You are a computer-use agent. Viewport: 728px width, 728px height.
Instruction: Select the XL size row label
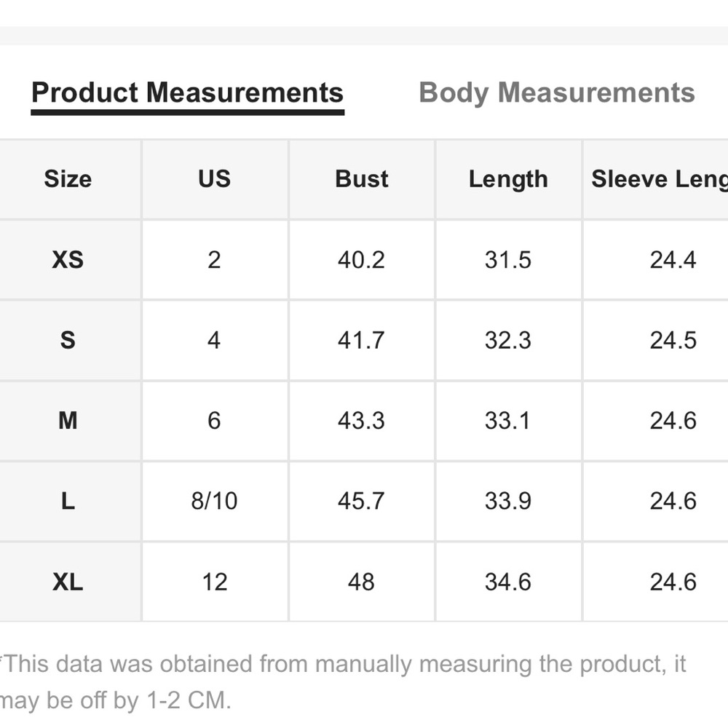(68, 582)
